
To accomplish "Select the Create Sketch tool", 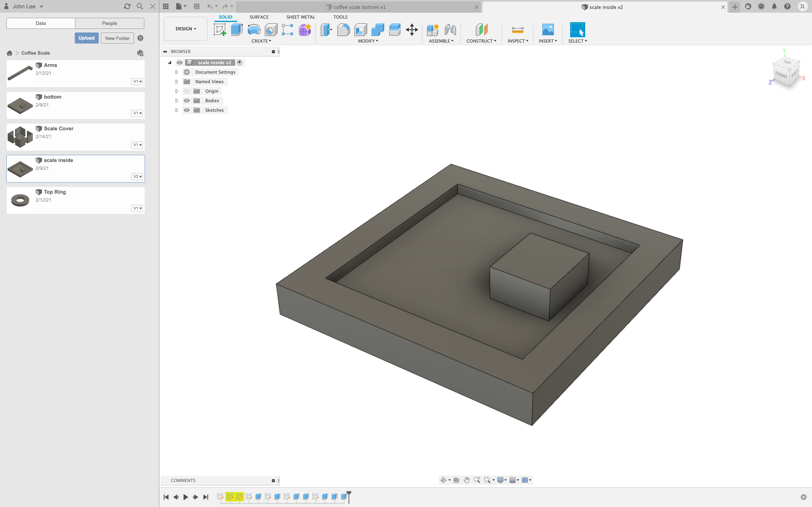I will click(x=220, y=30).
